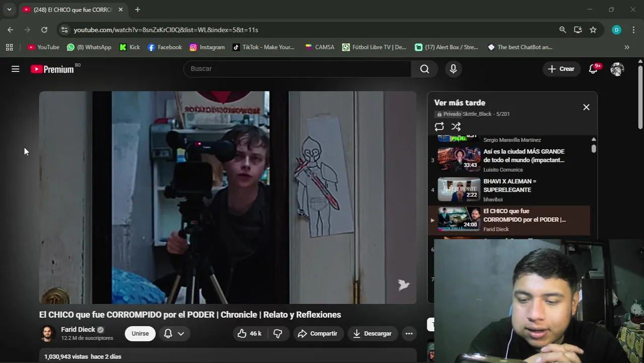The image size is (644, 363).
Task: Open Instagram bookmark
Action: (207, 47)
